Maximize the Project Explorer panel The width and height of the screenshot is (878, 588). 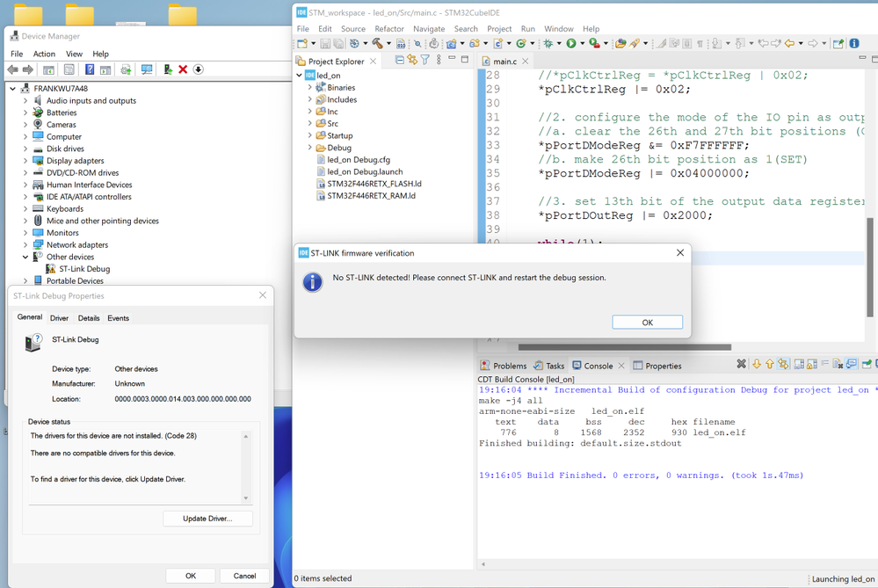(465, 59)
